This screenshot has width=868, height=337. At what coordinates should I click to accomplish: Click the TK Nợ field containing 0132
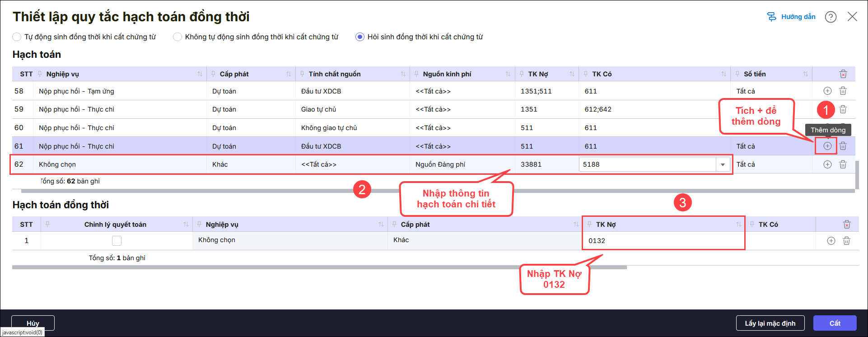pyautogui.click(x=663, y=241)
